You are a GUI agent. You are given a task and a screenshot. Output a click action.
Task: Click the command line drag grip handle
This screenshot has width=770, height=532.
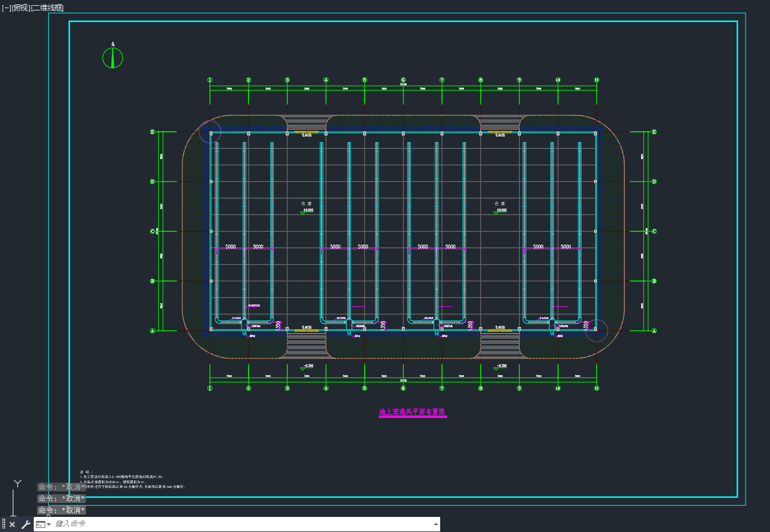point(3,524)
